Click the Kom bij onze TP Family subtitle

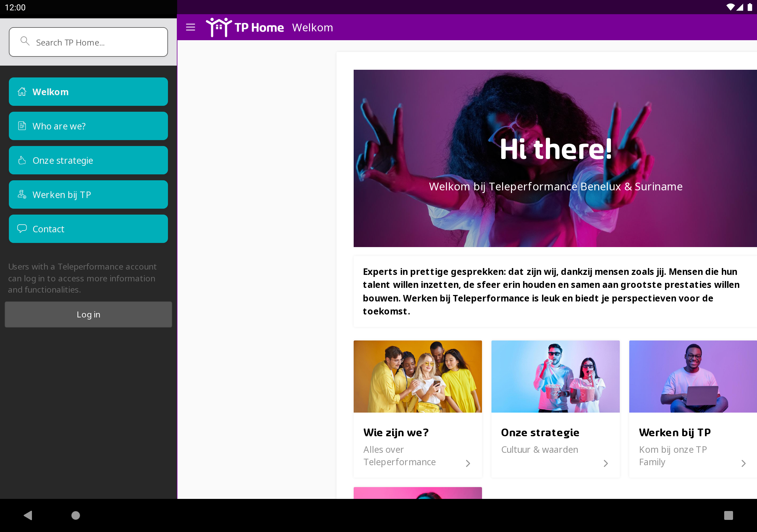[x=673, y=456]
